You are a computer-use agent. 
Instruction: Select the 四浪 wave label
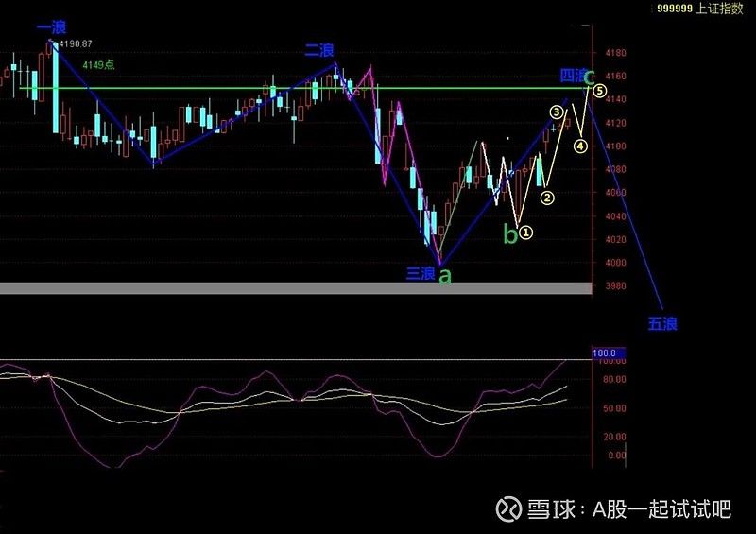[572, 76]
